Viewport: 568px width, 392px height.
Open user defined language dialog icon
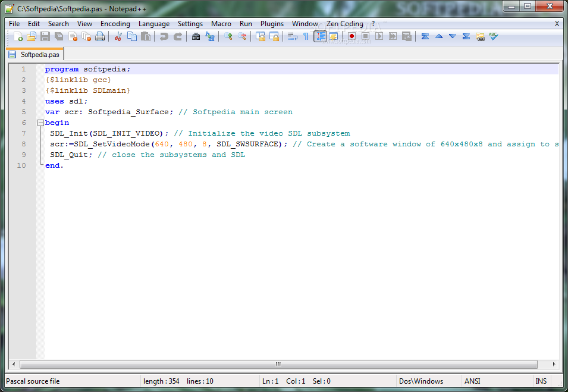tap(334, 37)
